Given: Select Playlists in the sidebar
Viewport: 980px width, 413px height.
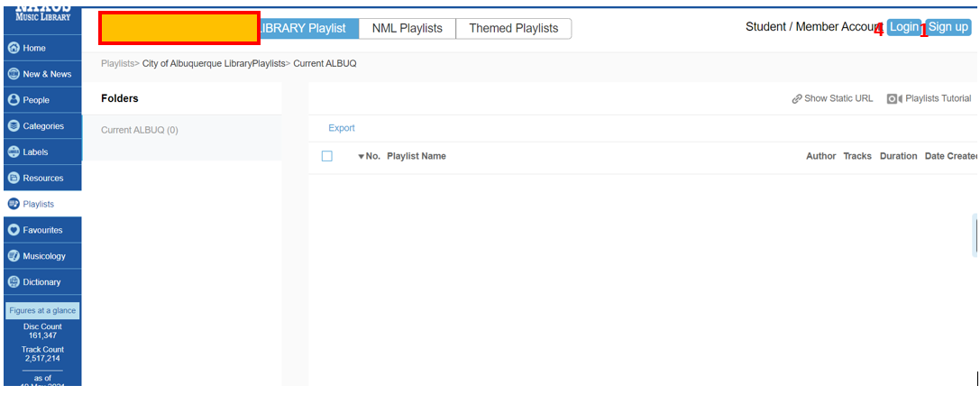Looking at the screenshot, I should (42, 205).
